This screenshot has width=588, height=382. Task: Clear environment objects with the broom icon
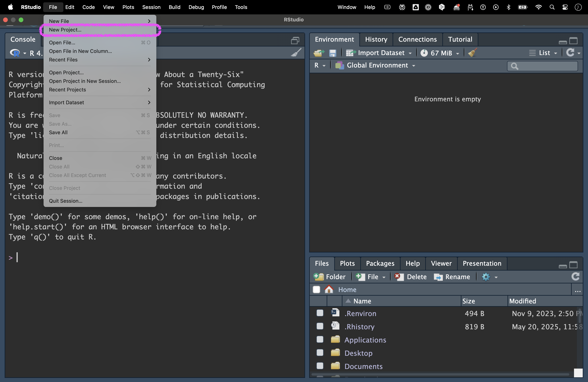point(472,53)
